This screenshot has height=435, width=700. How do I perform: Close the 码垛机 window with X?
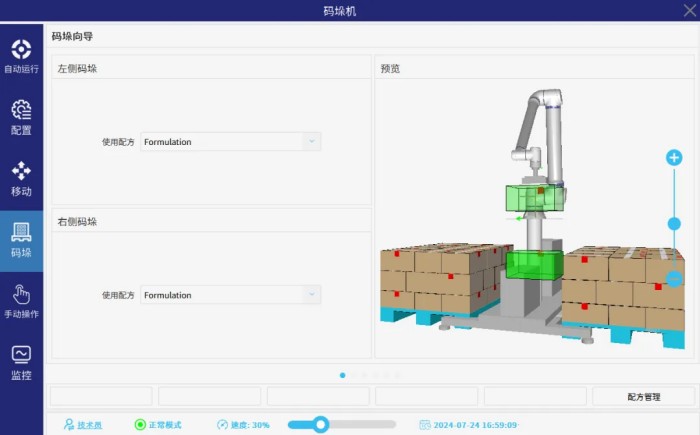(x=687, y=11)
